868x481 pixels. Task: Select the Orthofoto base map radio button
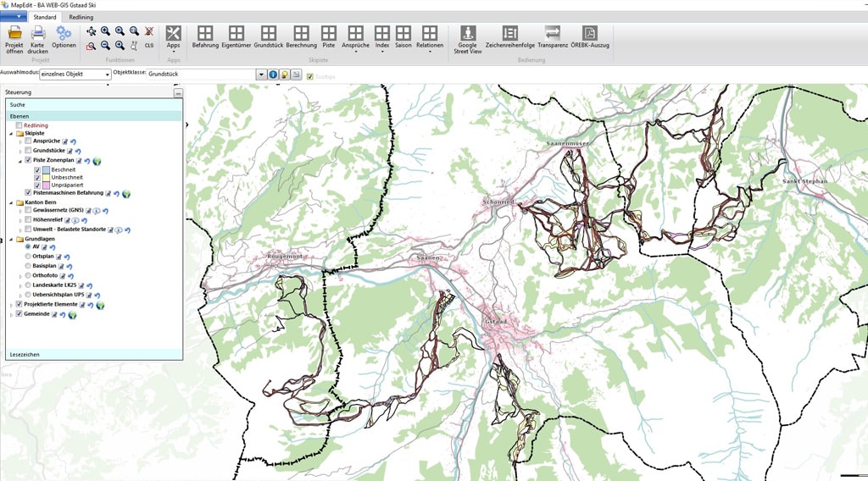coord(28,275)
